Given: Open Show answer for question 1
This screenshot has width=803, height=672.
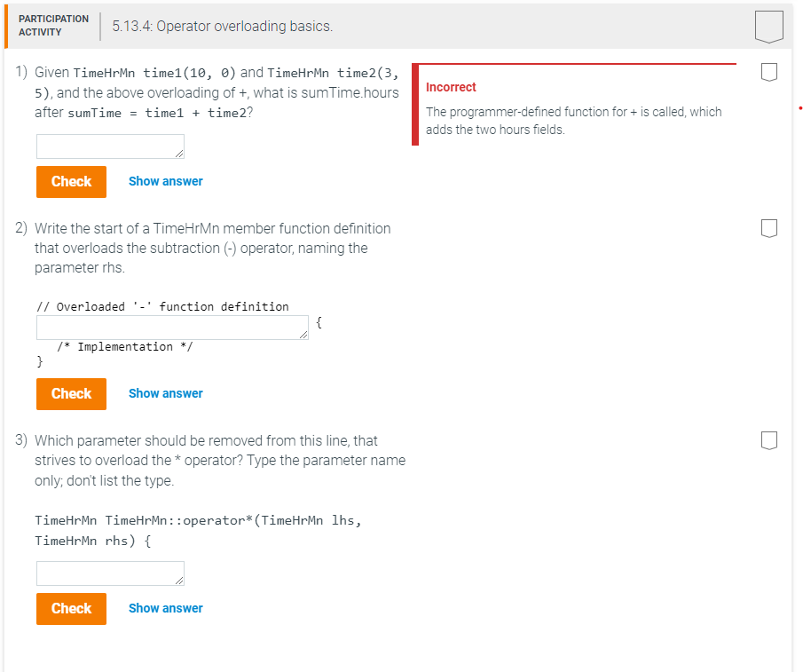Looking at the screenshot, I should tap(165, 181).
